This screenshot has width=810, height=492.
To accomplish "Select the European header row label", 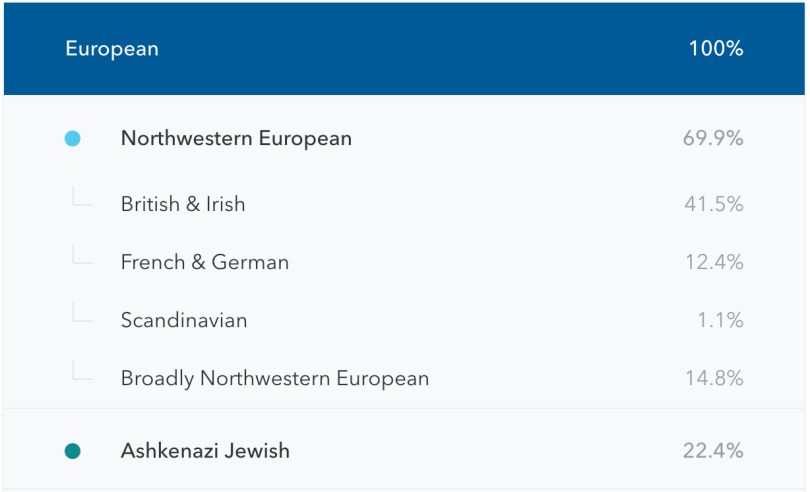I will [x=112, y=49].
